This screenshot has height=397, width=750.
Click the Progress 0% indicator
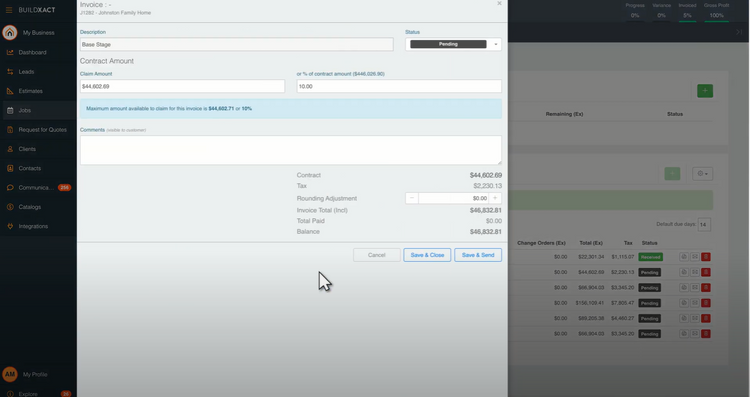635,11
